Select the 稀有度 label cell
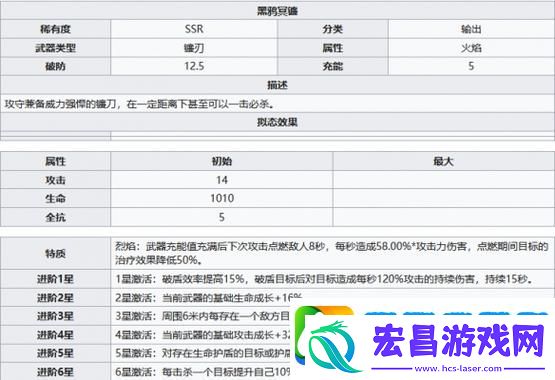This screenshot has height=380, width=555. point(55,29)
